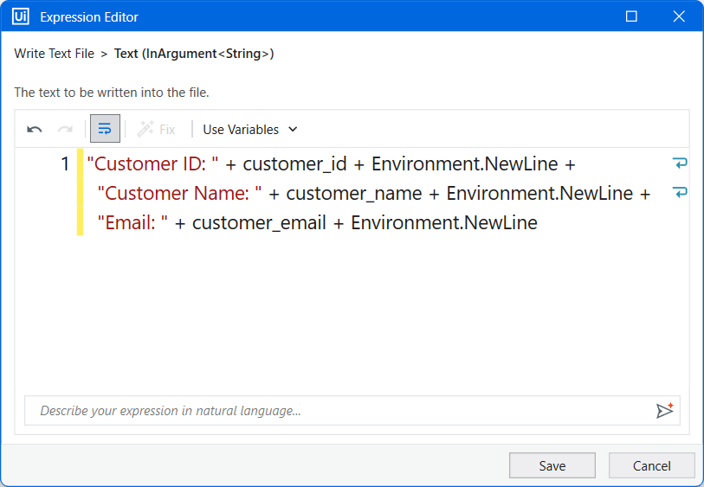Screen dimensions: 704x487
Task: Cancel the expression changes
Action: coord(651,465)
